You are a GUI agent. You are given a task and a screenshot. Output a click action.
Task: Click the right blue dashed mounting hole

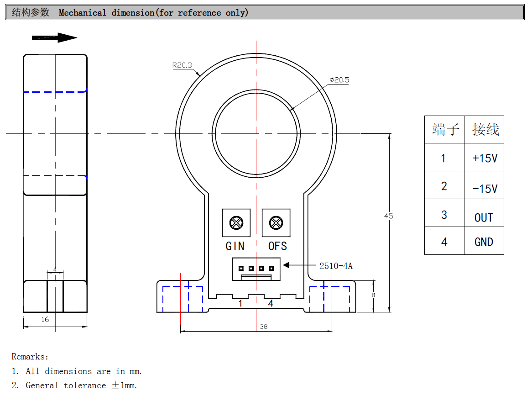tap(330, 299)
